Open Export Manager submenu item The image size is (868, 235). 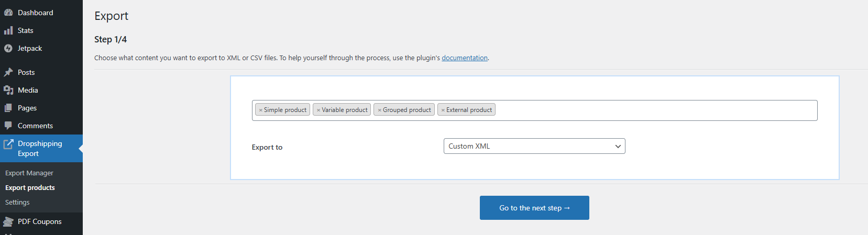tap(29, 173)
